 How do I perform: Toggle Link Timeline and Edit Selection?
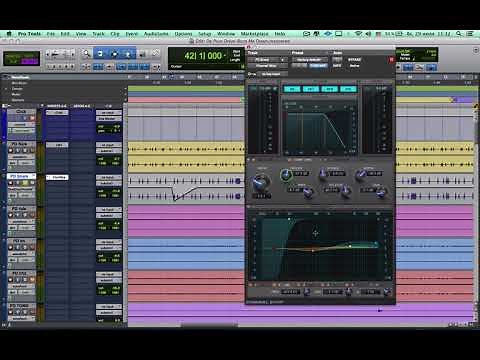point(133,67)
